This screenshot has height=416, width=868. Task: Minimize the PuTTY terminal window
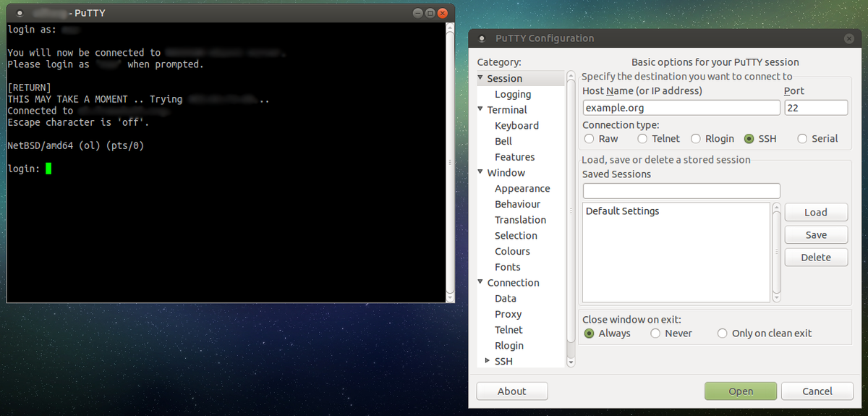click(x=417, y=13)
